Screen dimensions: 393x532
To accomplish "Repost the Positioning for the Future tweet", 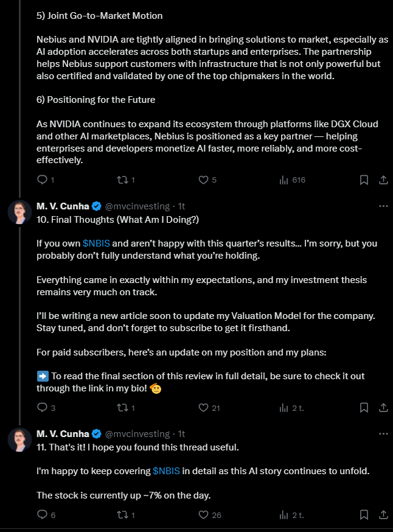I will (122, 180).
